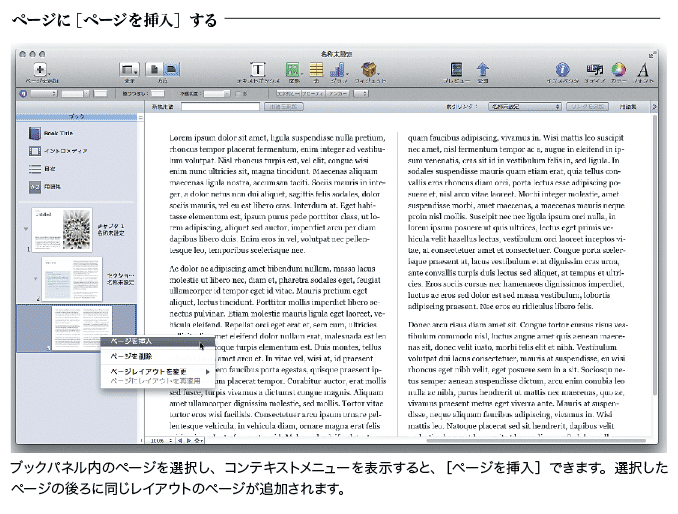Open the View menu toolbar icon
The height and width of the screenshot is (514, 678).
(x=129, y=70)
